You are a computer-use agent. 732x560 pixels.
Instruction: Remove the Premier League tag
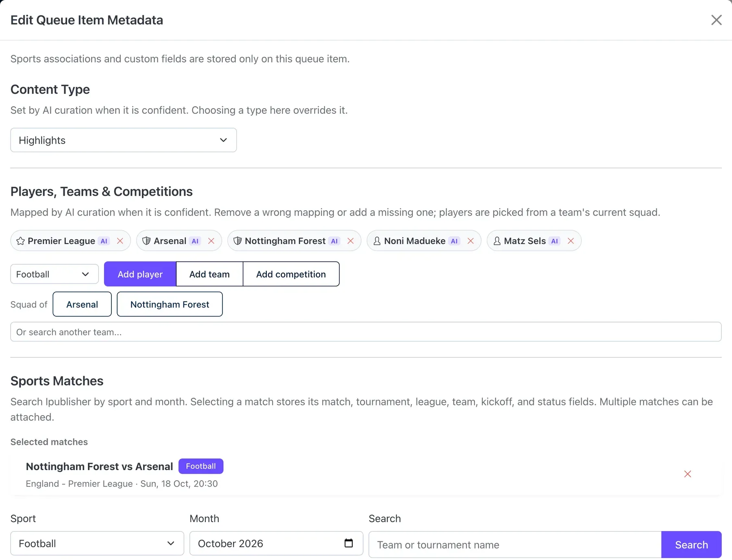tap(120, 241)
